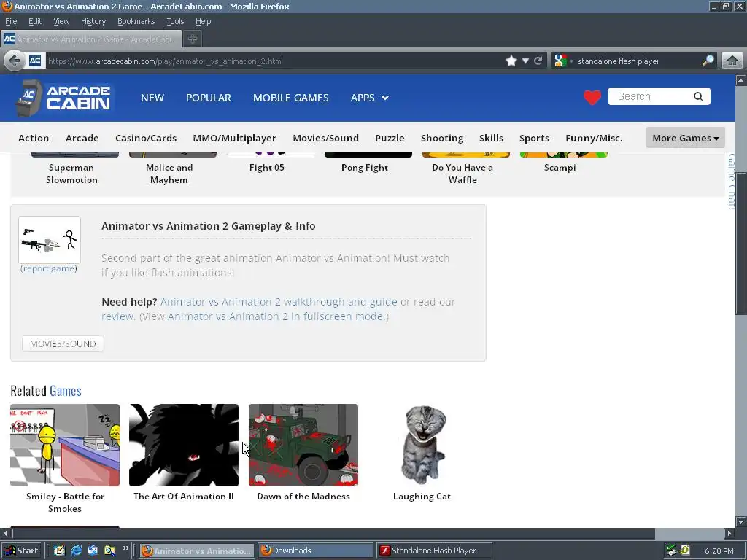
Task: Click the Arcade Cabin logo
Action: pos(64,98)
